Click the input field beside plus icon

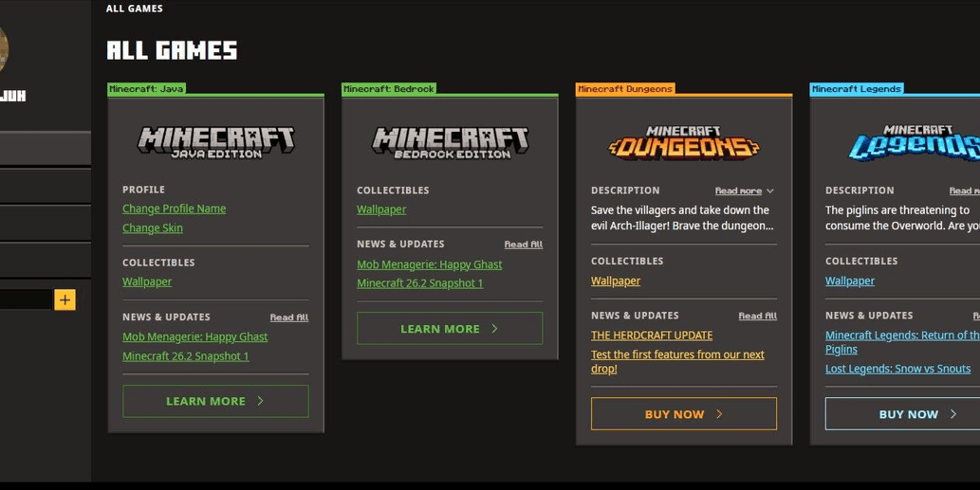coord(26,299)
